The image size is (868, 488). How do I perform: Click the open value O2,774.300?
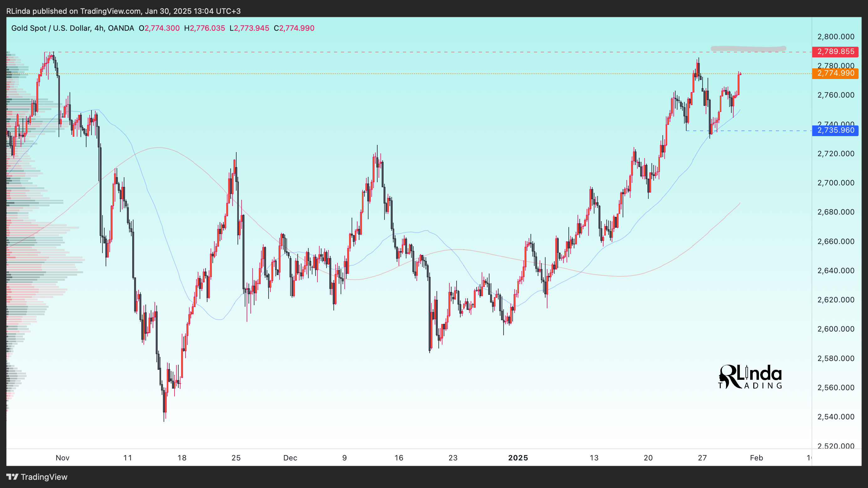tap(159, 28)
